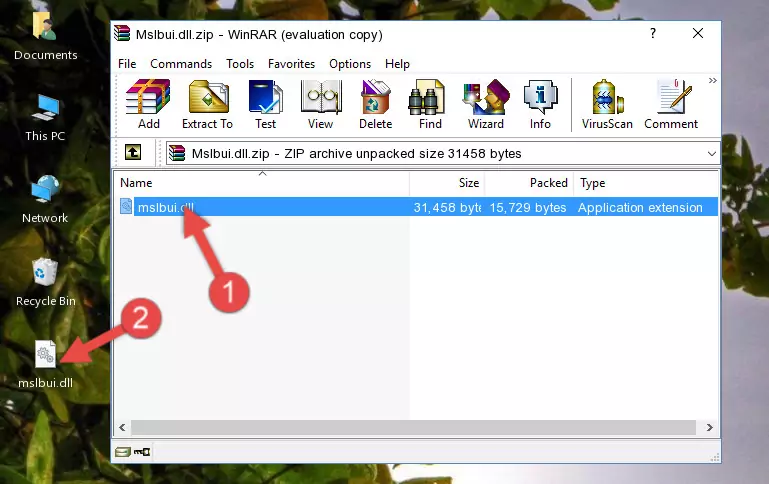
Task: Sort files by Size column
Action: (447, 183)
